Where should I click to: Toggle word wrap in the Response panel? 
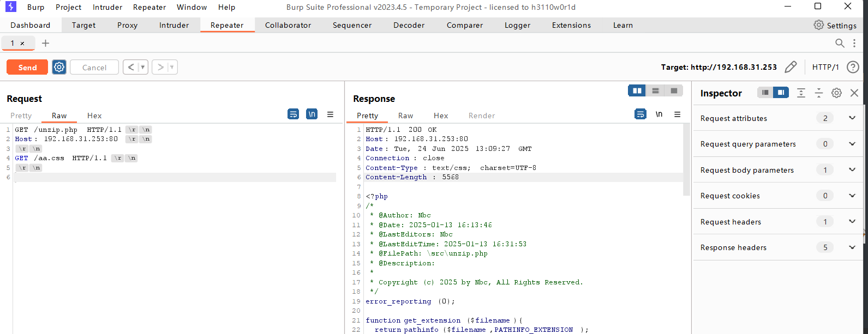[x=640, y=114]
